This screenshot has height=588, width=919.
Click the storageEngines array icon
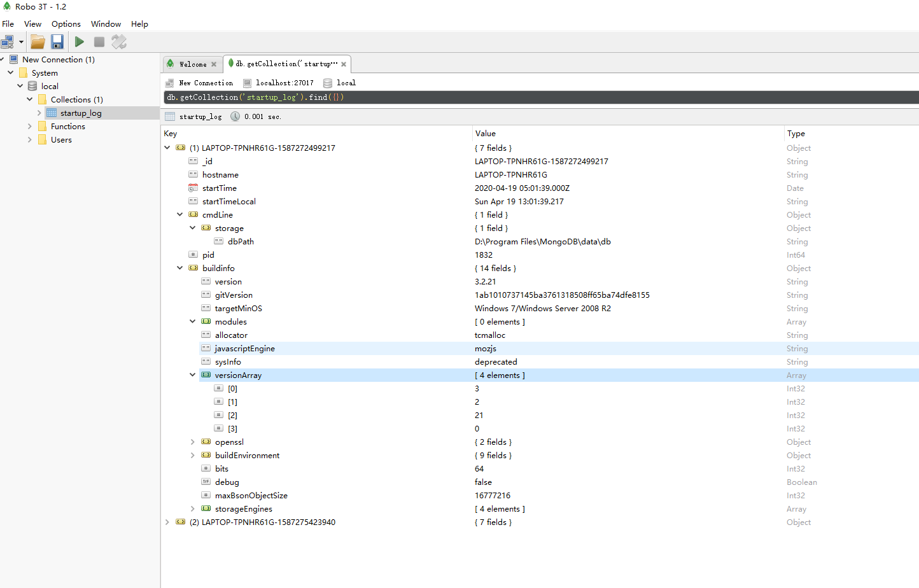click(206, 508)
